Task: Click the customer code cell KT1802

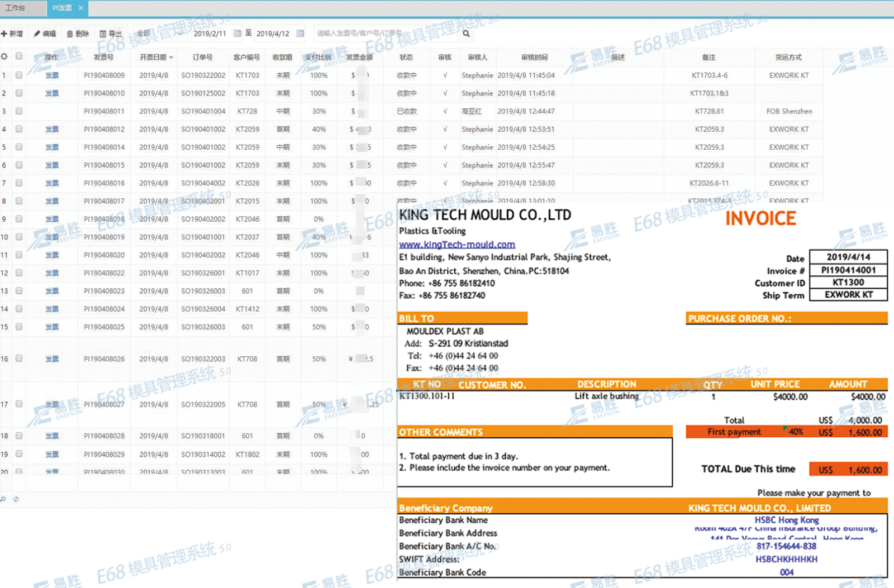Action: click(248, 455)
